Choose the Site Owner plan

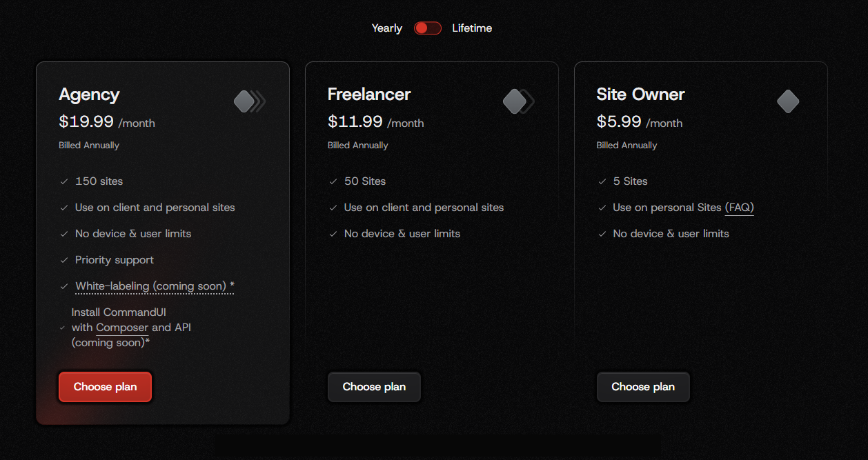click(643, 387)
